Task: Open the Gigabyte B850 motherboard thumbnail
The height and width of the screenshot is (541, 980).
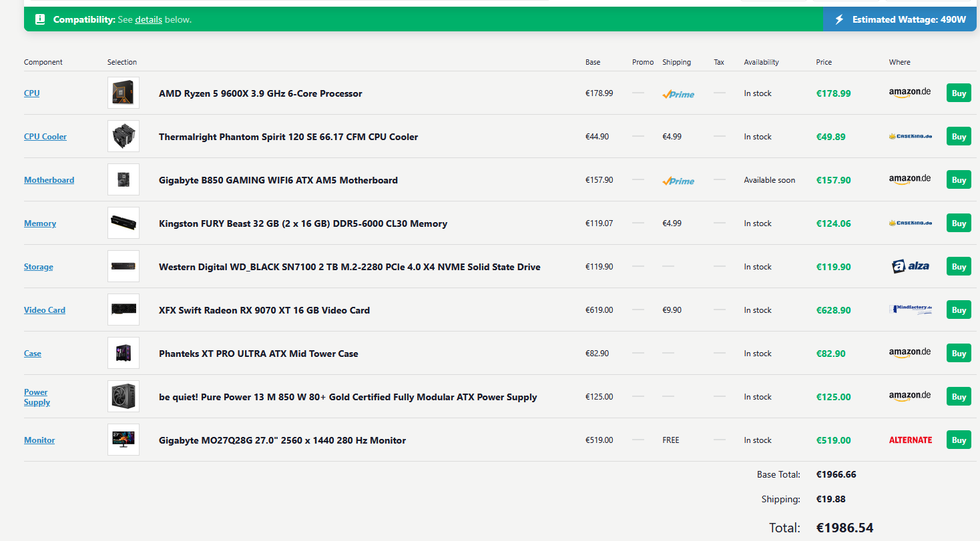Action: click(124, 179)
